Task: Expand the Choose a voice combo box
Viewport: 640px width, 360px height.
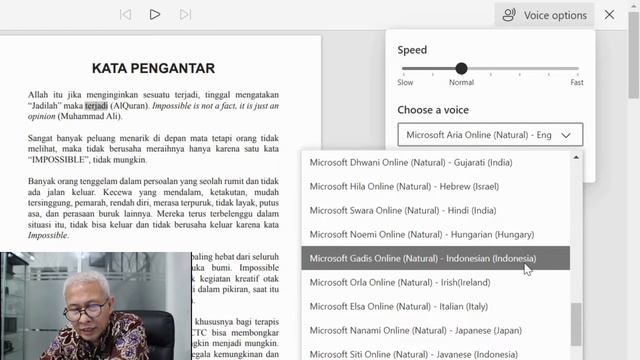Action: click(x=490, y=135)
